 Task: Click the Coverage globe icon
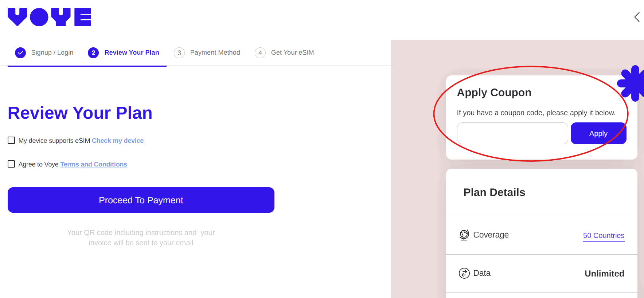pyautogui.click(x=464, y=235)
